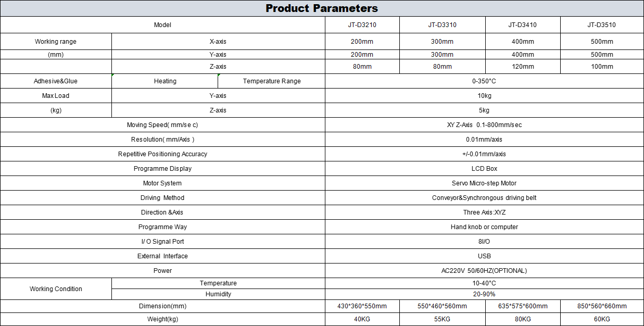The width and height of the screenshot is (644, 326).
Task: Select the Repetitive Positioning Accuracy label
Action: [x=162, y=154]
